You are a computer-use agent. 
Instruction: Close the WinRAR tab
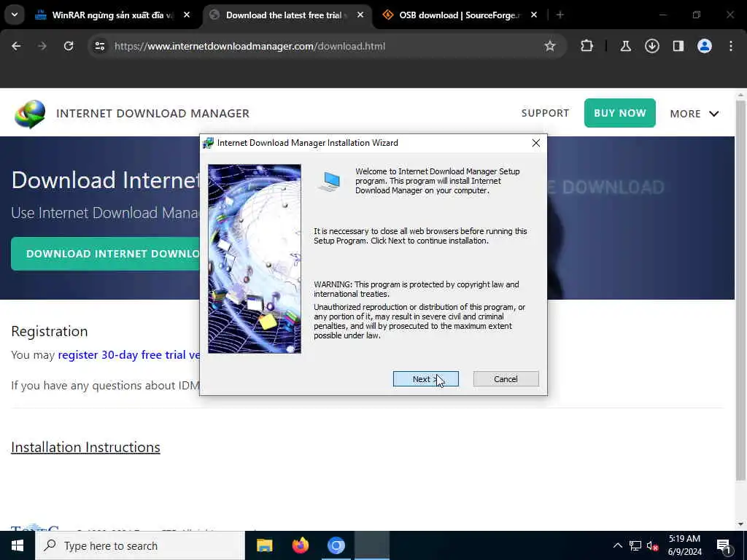[187, 15]
